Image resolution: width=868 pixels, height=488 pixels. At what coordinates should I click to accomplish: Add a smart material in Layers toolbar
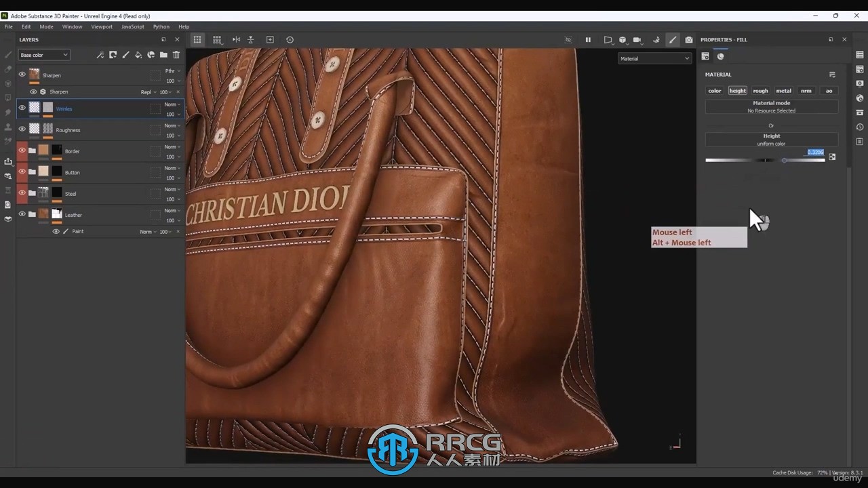click(151, 55)
